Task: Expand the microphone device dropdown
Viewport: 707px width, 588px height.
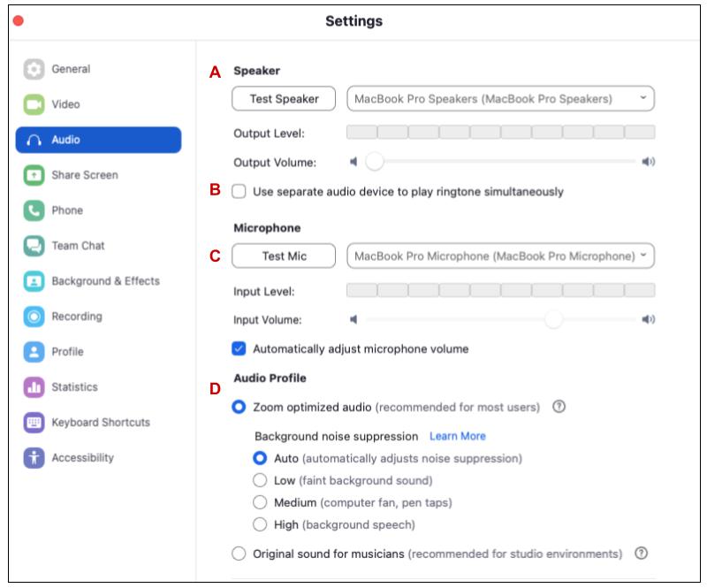Action: (x=500, y=256)
